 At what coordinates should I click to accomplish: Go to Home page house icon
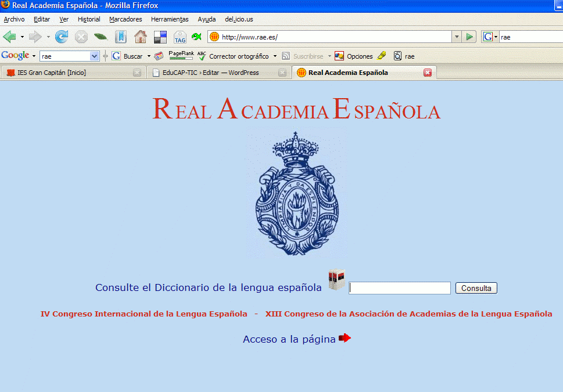point(141,37)
